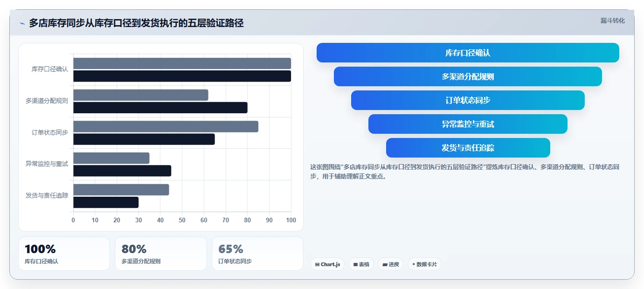The width and height of the screenshot is (644, 289).
Task: Click the dark bar for 发货与责任追踪
Action: (106, 202)
